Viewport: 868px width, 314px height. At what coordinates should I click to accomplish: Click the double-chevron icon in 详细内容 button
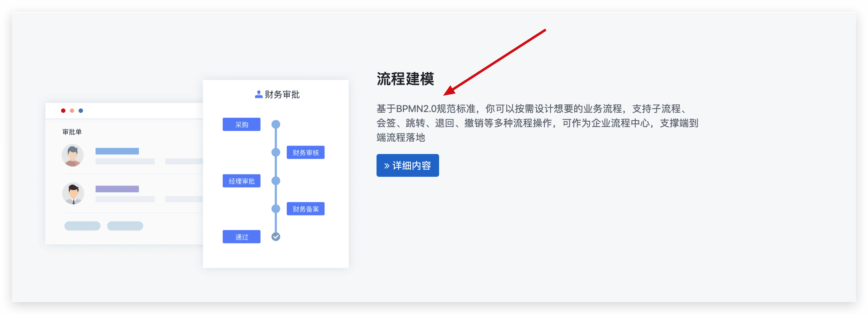point(386,166)
